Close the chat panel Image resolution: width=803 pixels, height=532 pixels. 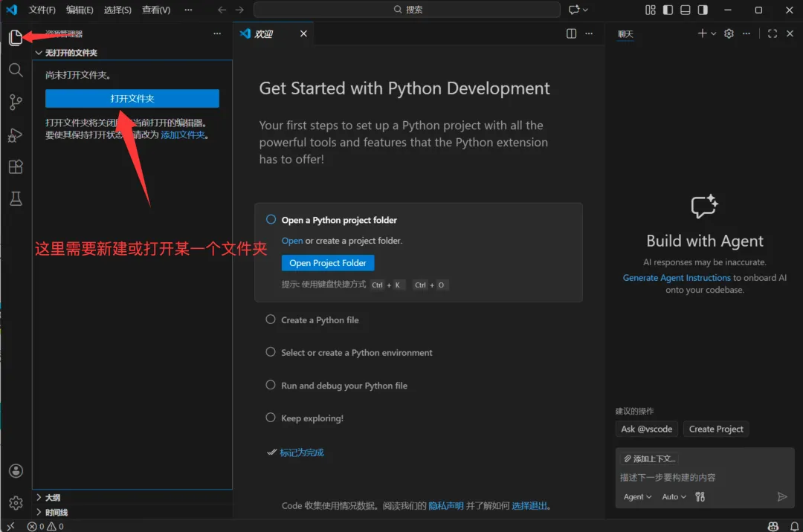pyautogui.click(x=790, y=33)
